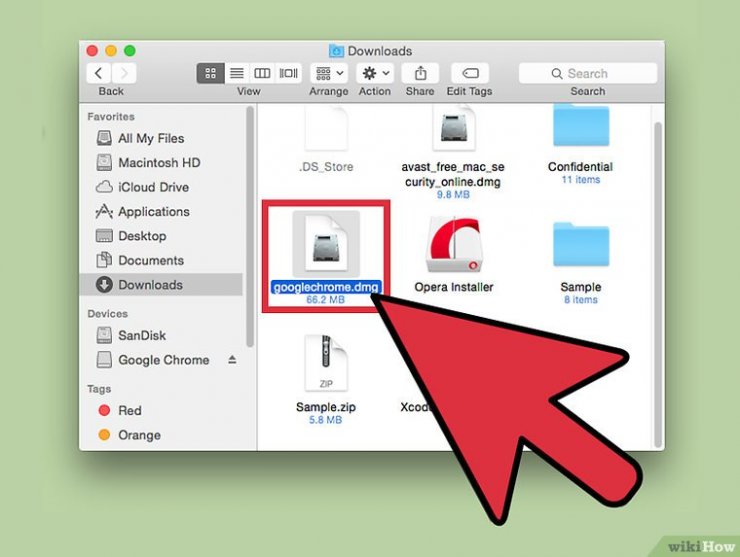Open the Arrange dropdown
This screenshot has height=557, width=740.
(x=329, y=73)
